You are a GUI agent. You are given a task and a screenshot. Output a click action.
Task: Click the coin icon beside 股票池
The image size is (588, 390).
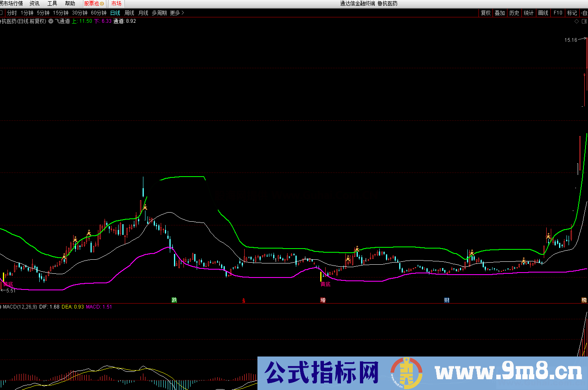tap(102, 4)
